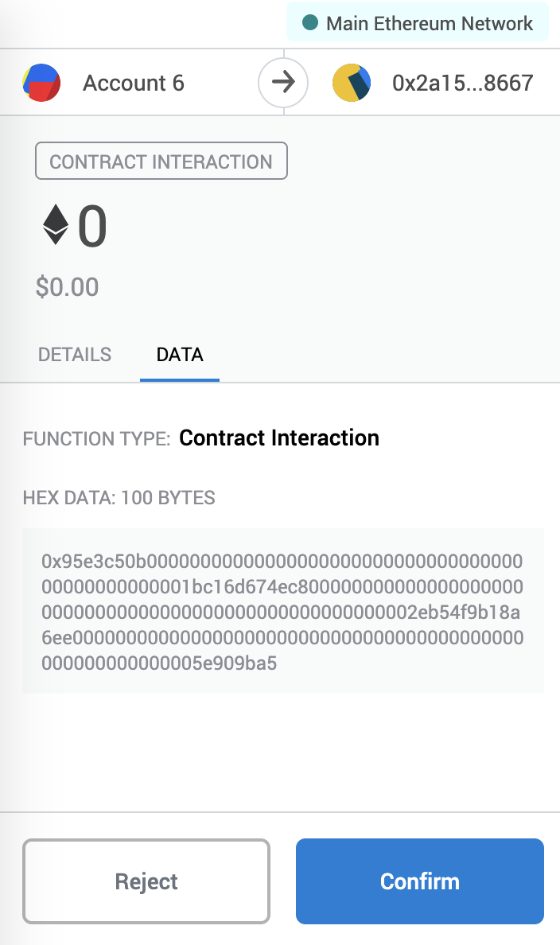
Task: Click the Ethereum diamond icon
Action: click(54, 224)
